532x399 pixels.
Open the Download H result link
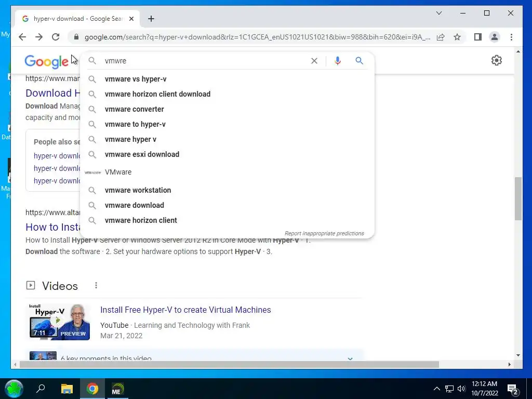coord(52,93)
